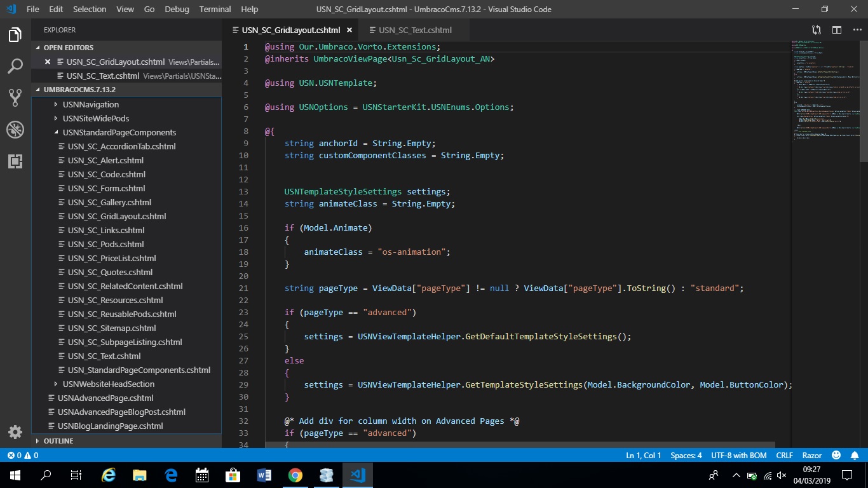Click the horizontal scrollbar under the code

(520, 445)
